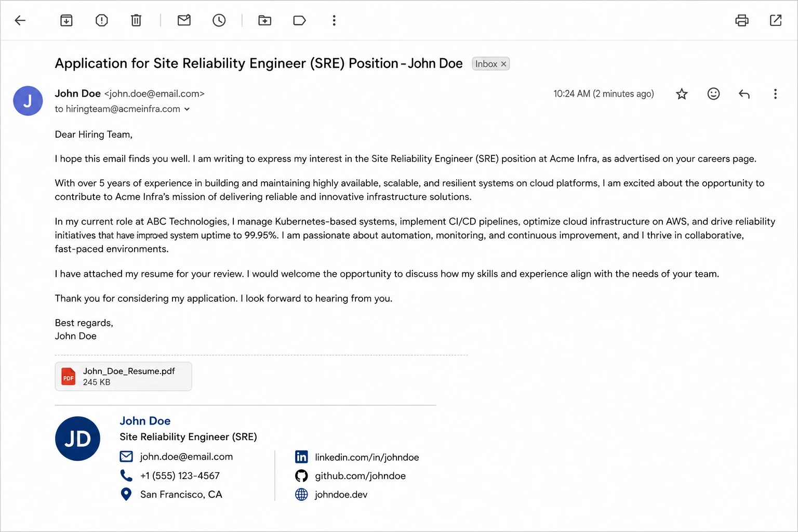Open the message's three-dot more menu
This screenshot has width=798, height=532.
coord(775,94)
